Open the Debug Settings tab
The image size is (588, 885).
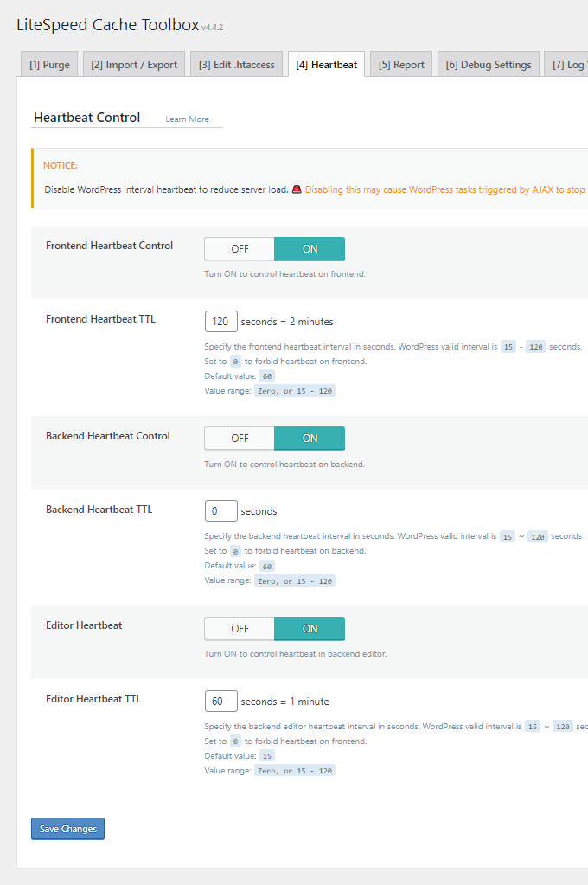489,65
